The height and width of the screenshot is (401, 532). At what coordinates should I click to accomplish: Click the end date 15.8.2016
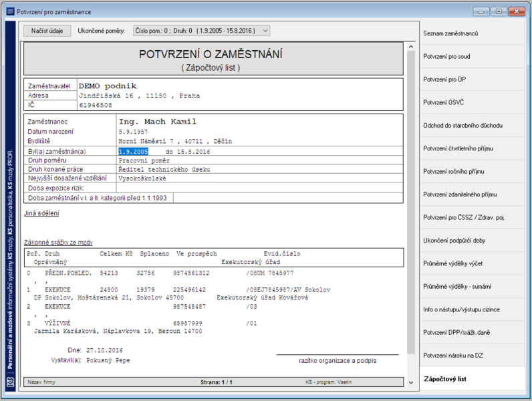(x=193, y=152)
